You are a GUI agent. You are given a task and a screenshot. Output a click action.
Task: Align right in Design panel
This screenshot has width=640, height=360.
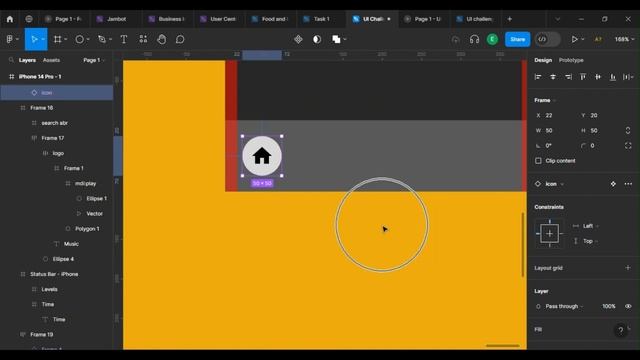[568, 77]
